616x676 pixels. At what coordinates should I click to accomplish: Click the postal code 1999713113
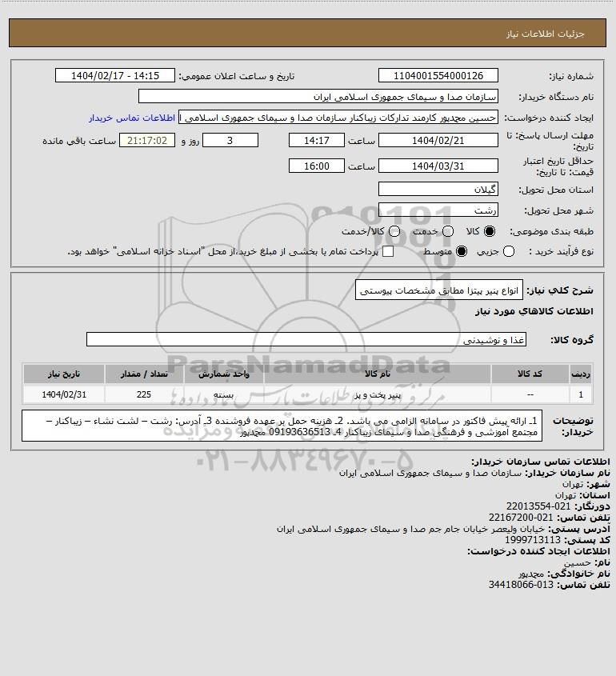(533, 540)
